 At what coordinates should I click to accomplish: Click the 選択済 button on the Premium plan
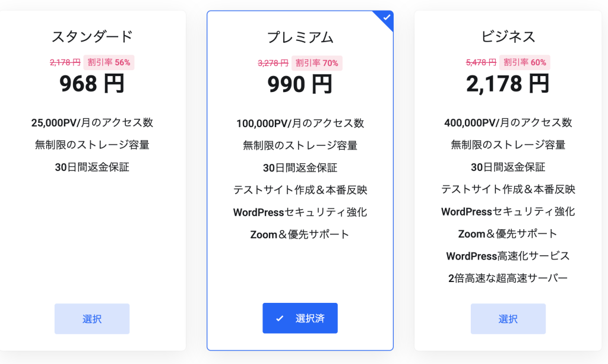pyautogui.click(x=300, y=318)
